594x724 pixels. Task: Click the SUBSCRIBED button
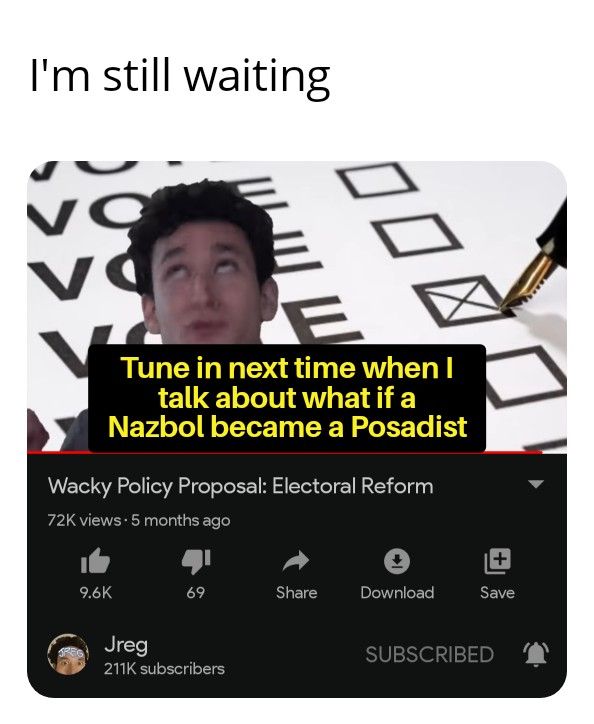[430, 654]
